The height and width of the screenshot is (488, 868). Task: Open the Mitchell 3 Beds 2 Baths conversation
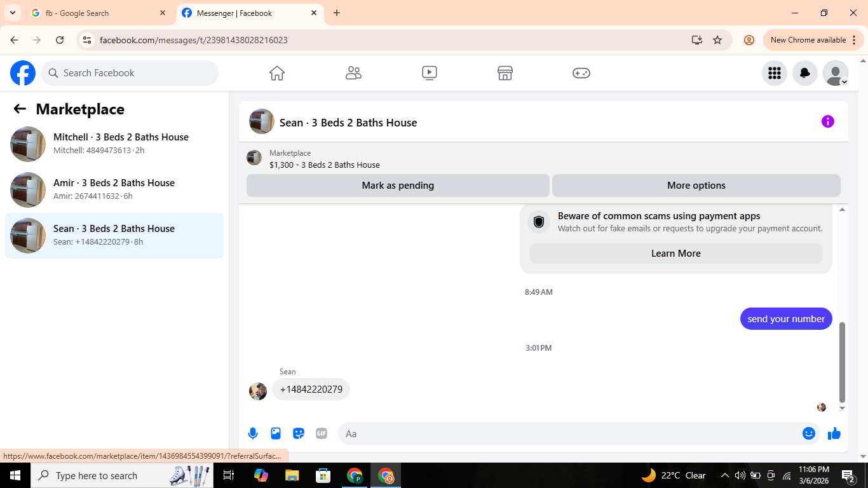(114, 144)
